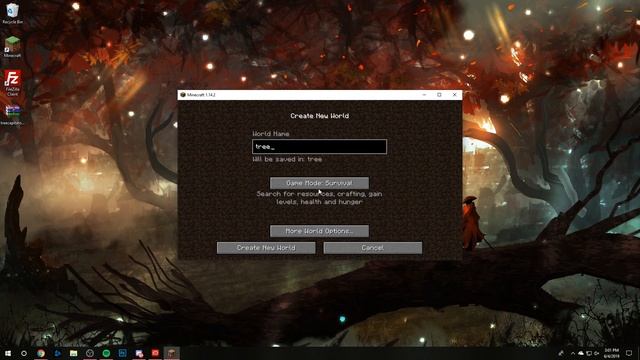Click the OneDrive cloud tray icon
The height and width of the screenshot is (360, 640).
581,353
